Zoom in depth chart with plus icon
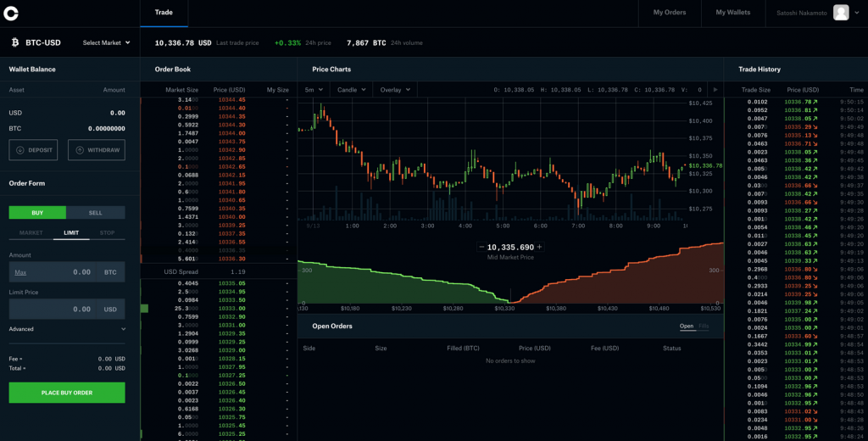 [x=539, y=247]
